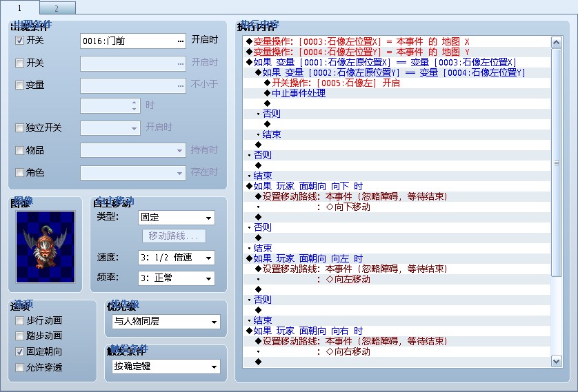
Task: Select the 如果 变量 0001:石像左原位置X line
Action: pos(397,62)
